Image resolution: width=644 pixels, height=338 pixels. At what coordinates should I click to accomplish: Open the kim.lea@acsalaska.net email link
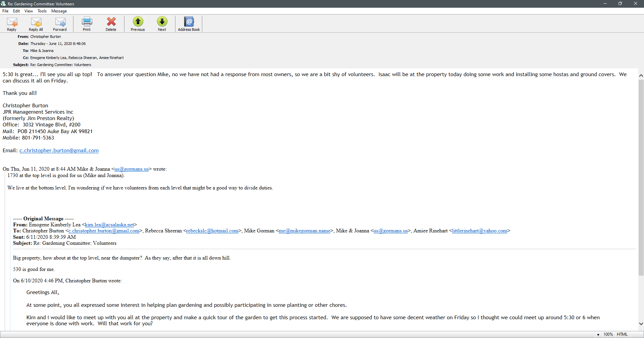click(109, 225)
